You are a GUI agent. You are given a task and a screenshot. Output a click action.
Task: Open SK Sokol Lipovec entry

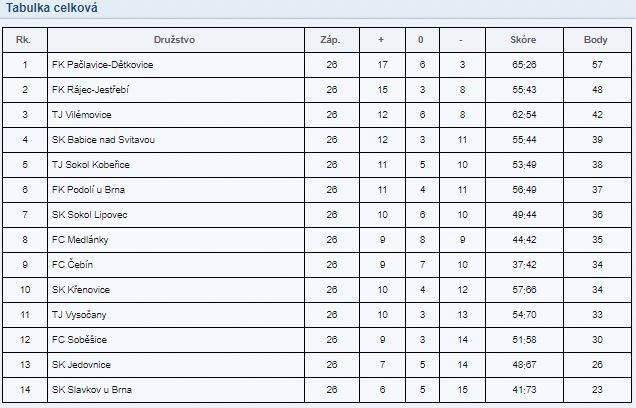[89, 215]
